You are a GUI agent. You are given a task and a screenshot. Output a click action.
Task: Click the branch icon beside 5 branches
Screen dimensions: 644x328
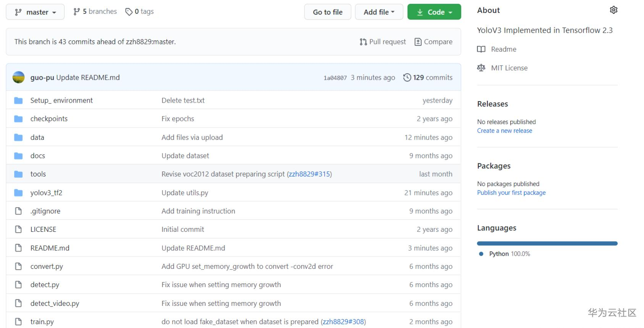pyautogui.click(x=77, y=12)
